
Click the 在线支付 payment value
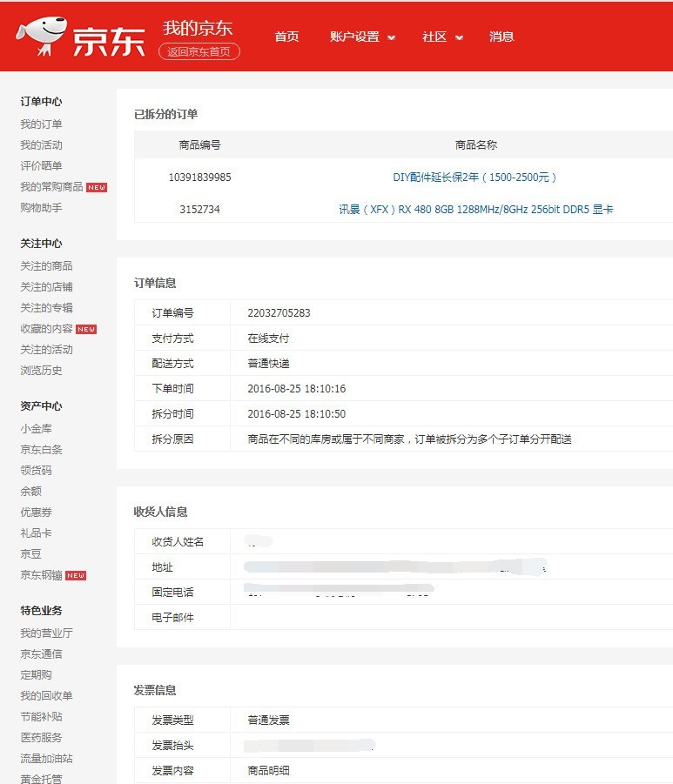pyautogui.click(x=268, y=338)
